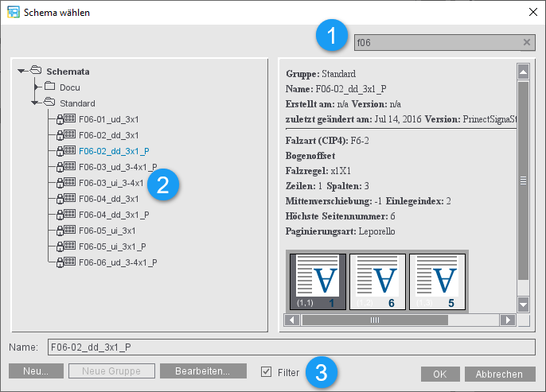Select scheme F06-03_ud_3-4x1_P
546x392 pixels.
coord(118,167)
